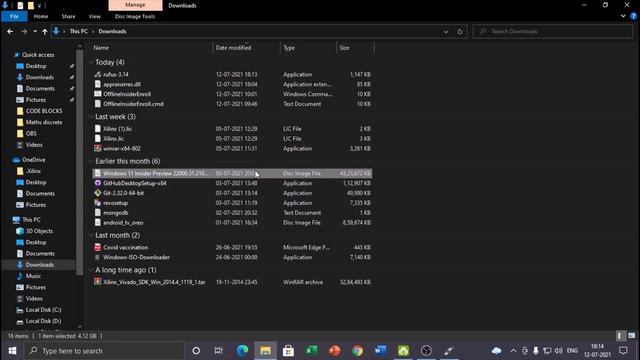
Task: Select the OfflineInsiderEnroll command script icon
Action: (98, 94)
